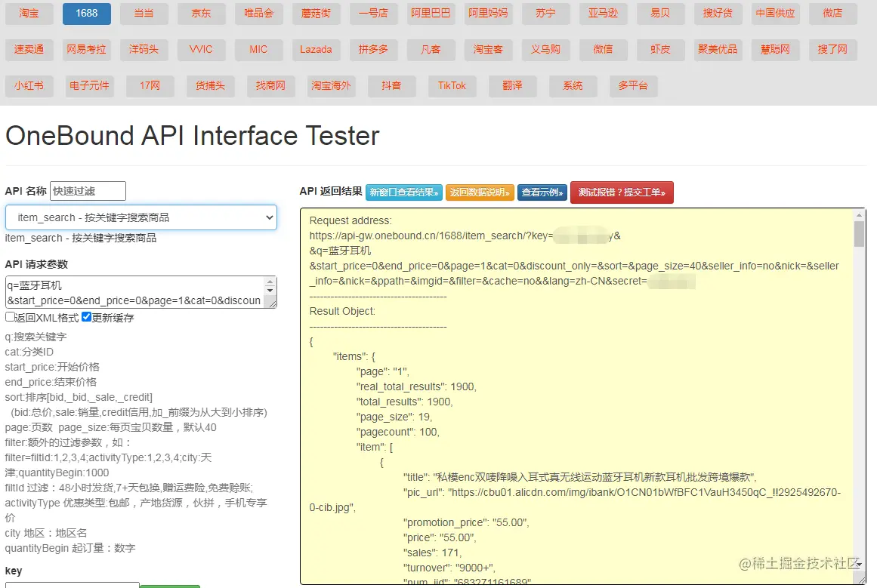Open the 京东 platform tab

click(202, 14)
